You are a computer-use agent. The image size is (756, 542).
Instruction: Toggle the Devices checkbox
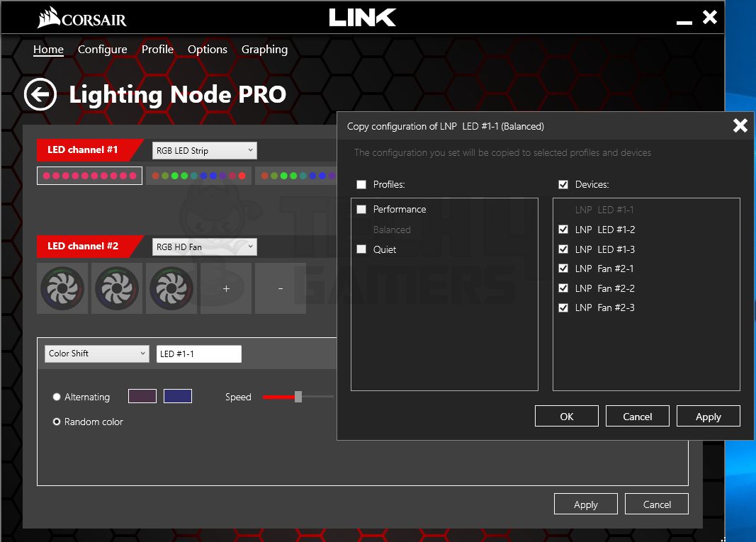click(563, 184)
